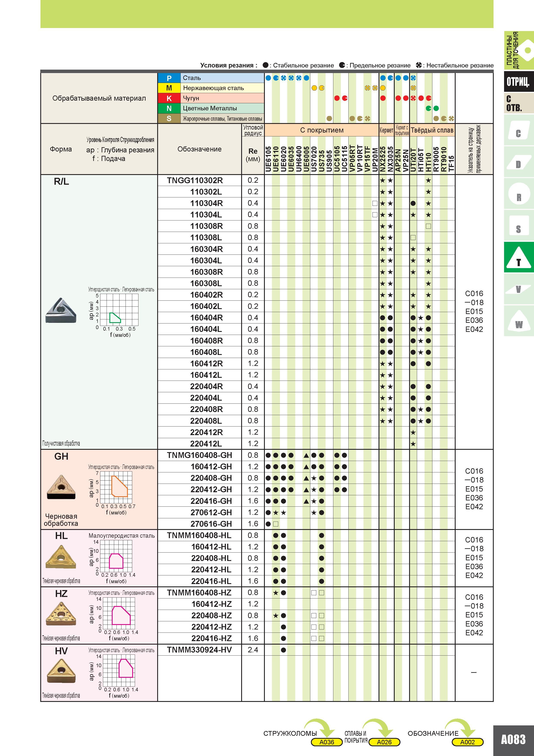The width and height of the screenshot is (534, 756).
Task: Click the СПЛАВЫ И ПОКРЫТИЯ footer label
Action: click(x=356, y=737)
